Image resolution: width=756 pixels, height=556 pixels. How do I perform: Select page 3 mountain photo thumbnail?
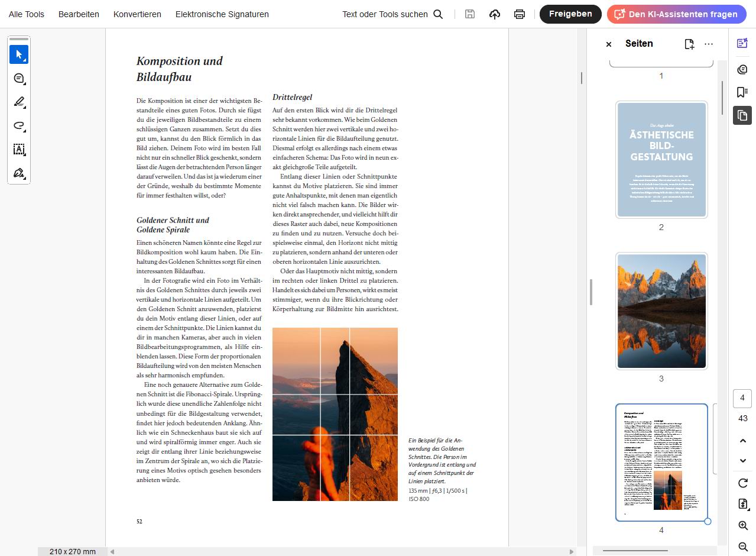tap(661, 311)
